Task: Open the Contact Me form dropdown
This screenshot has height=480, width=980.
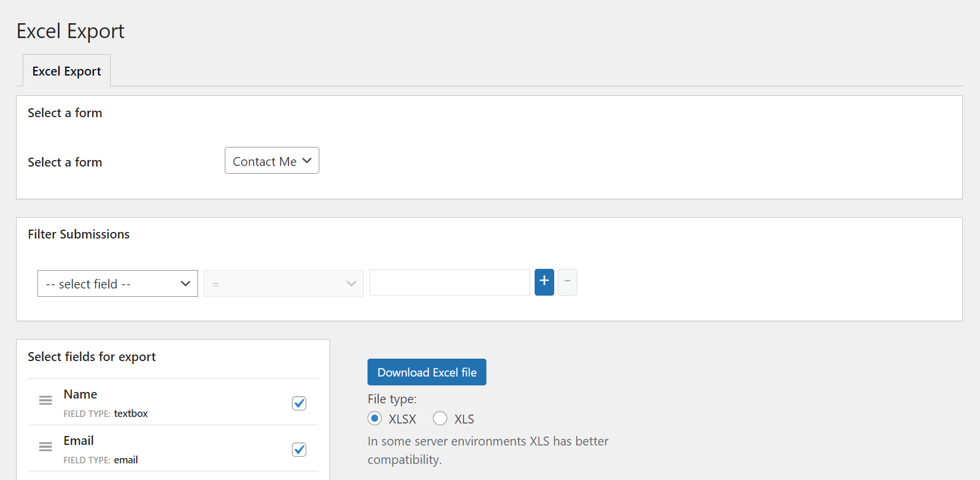Action: click(272, 161)
